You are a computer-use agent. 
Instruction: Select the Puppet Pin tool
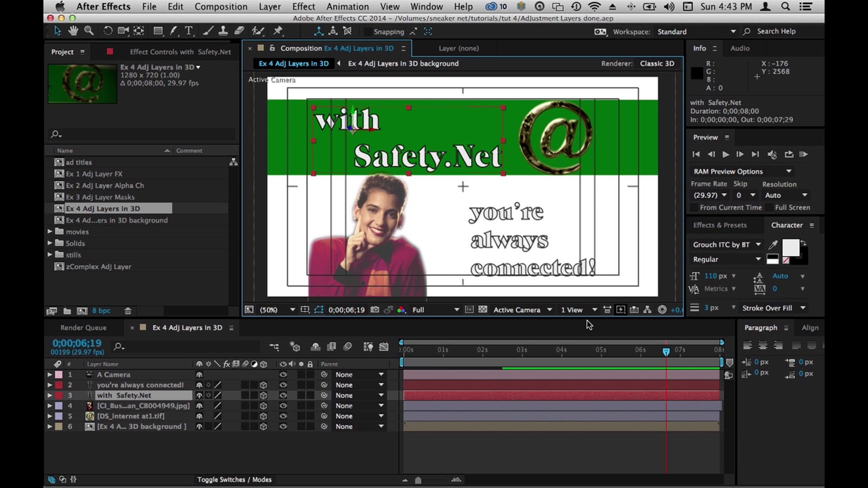(278, 31)
